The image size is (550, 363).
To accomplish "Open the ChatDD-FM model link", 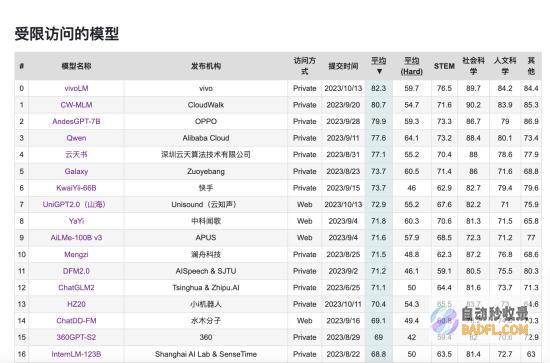I will 76,321.
